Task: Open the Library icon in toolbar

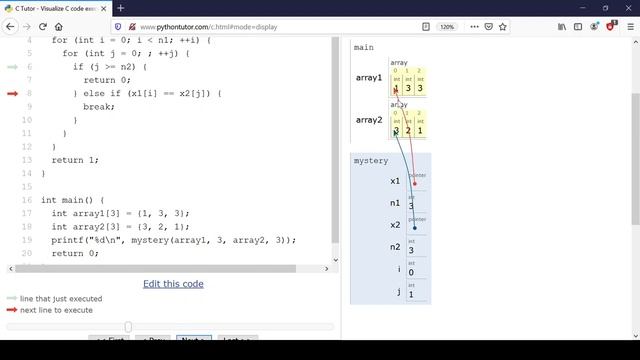Action: (562, 27)
